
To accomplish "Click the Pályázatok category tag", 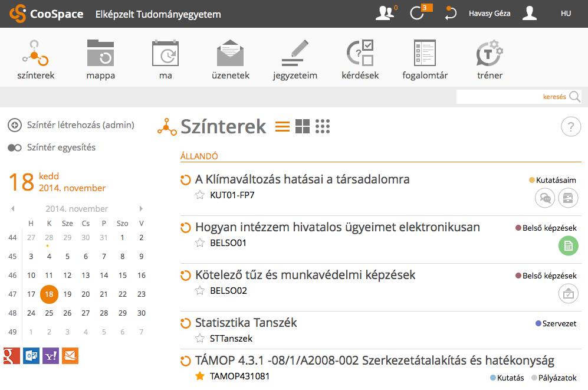I will (x=554, y=378).
